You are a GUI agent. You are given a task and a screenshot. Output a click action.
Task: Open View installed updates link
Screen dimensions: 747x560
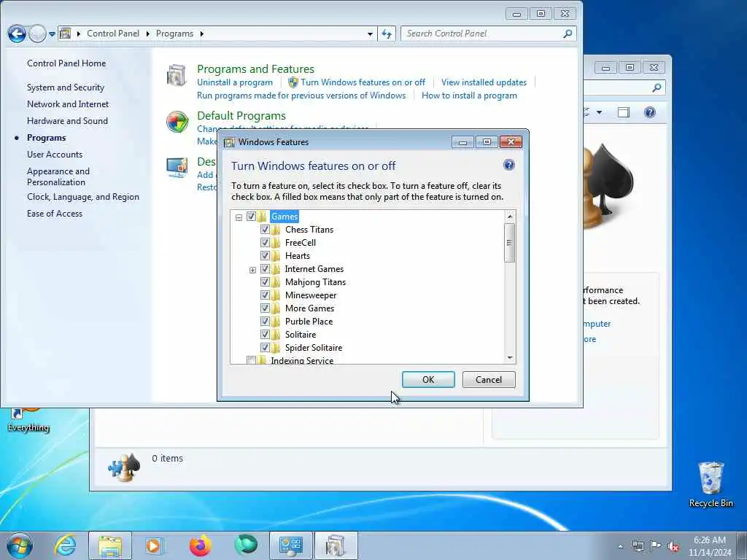click(x=484, y=82)
